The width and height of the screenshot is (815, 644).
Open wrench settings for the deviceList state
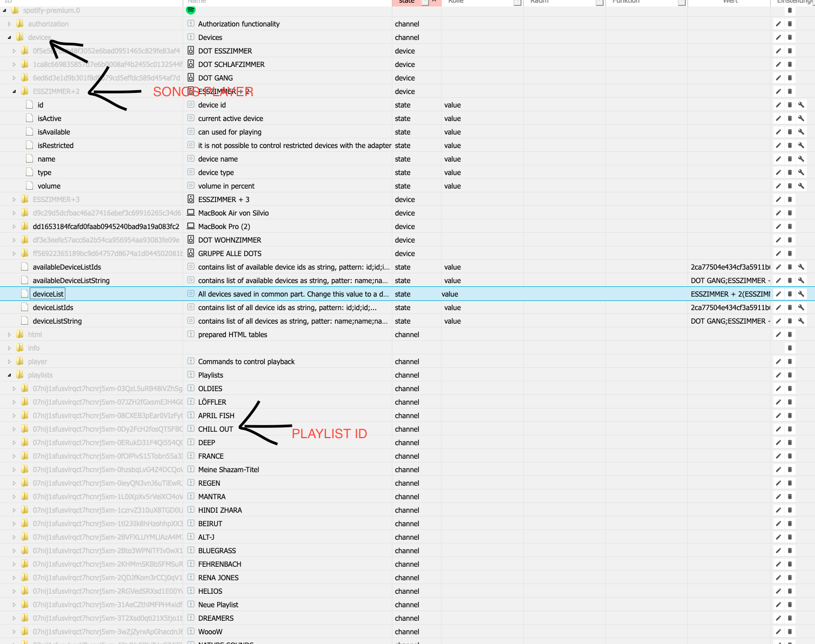(x=801, y=294)
